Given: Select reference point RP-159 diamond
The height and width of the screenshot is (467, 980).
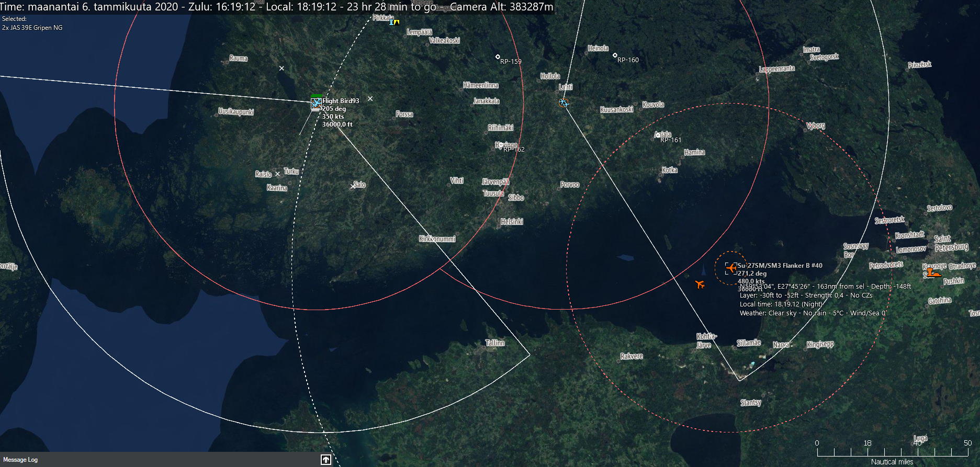Looking at the screenshot, I should click(498, 56).
